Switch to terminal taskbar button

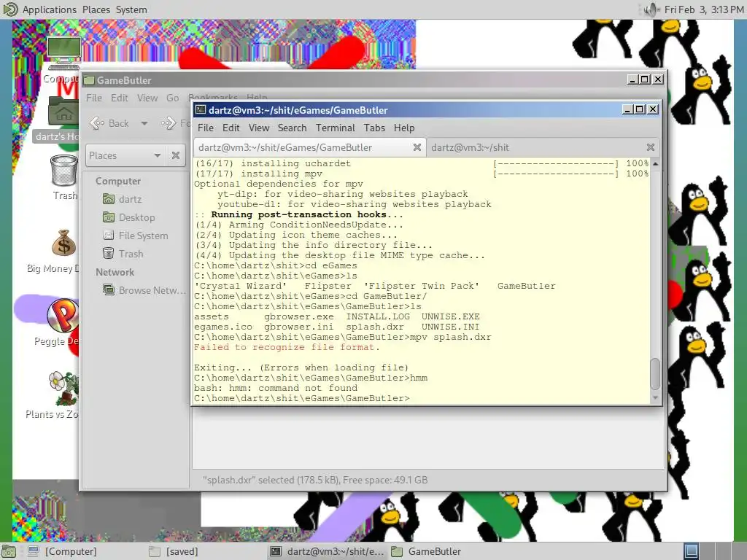click(x=328, y=551)
